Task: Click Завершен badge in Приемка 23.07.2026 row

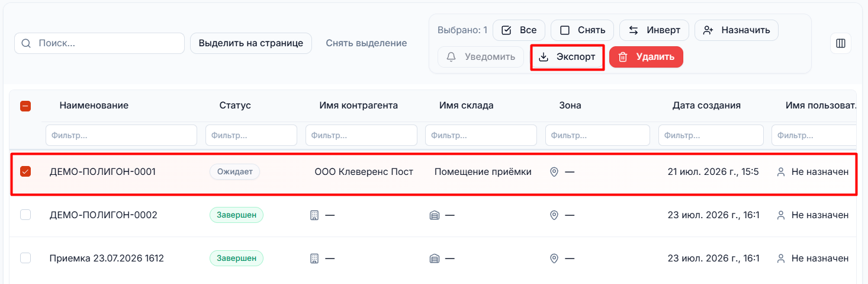Action: (236, 259)
